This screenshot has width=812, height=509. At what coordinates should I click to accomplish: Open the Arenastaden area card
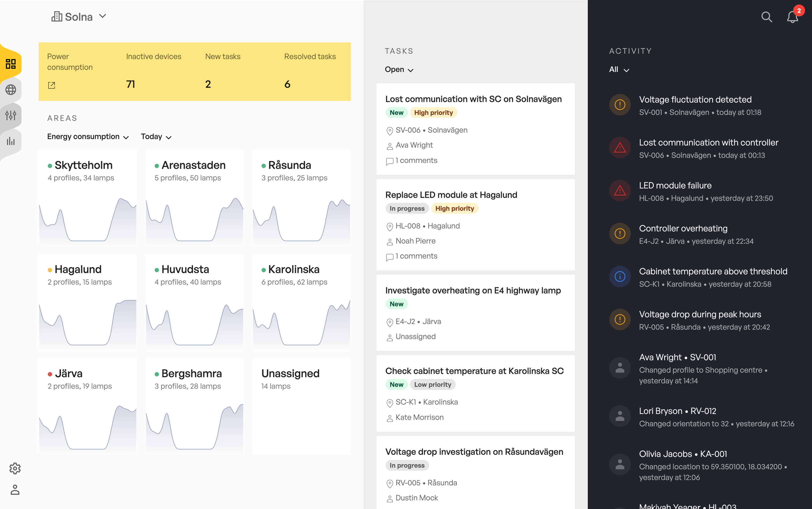pyautogui.click(x=195, y=198)
